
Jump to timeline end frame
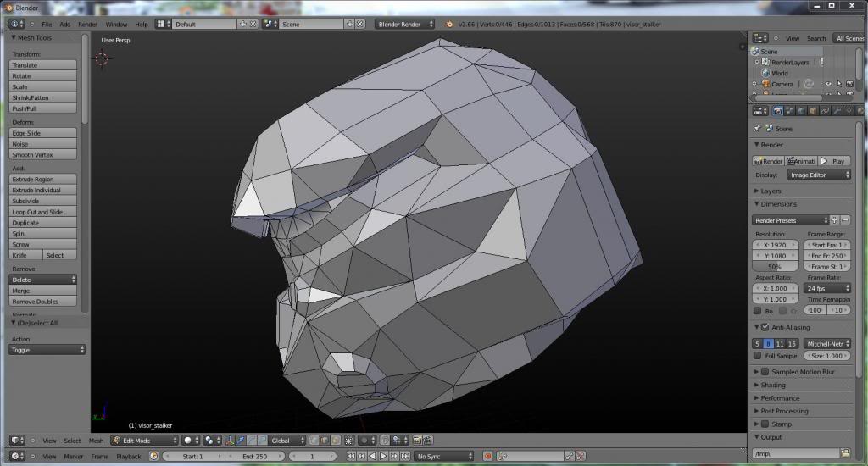point(404,456)
